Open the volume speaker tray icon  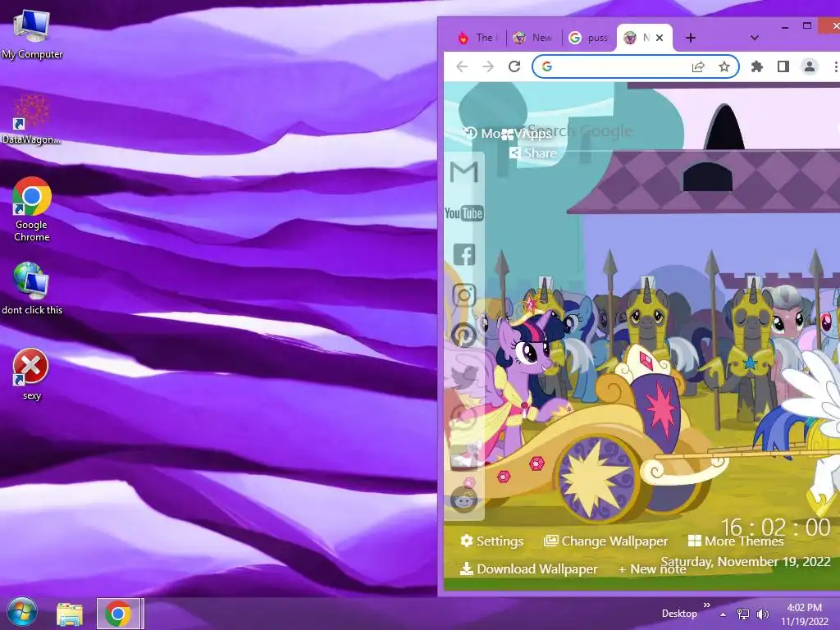click(x=762, y=614)
